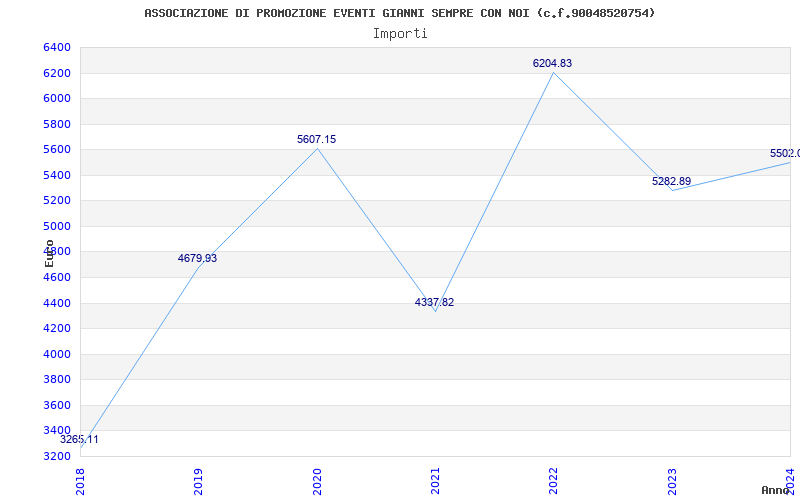Screen dimensions: 800x500
Task: Click the 2022 x-axis label
Action: coord(554,482)
